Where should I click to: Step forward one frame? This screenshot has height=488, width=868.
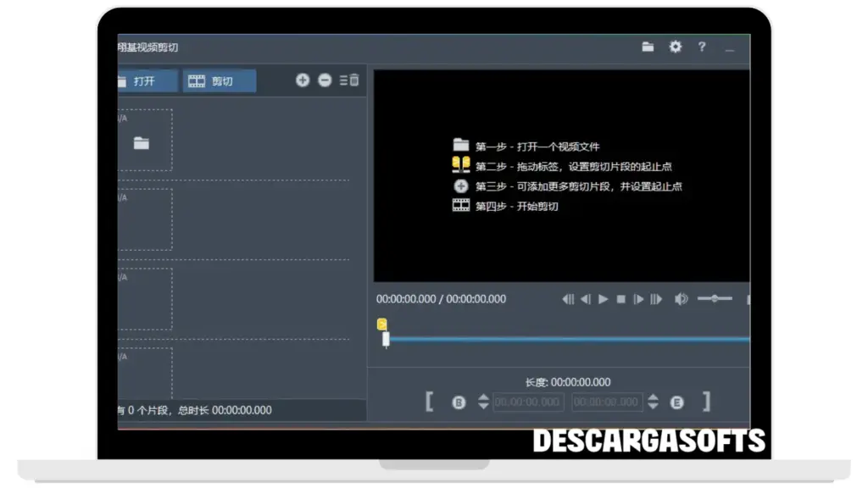(x=638, y=299)
